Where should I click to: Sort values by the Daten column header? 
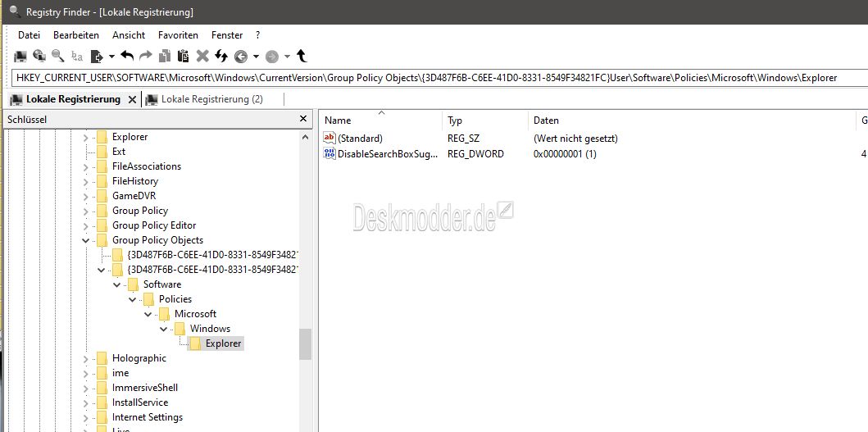coord(691,121)
